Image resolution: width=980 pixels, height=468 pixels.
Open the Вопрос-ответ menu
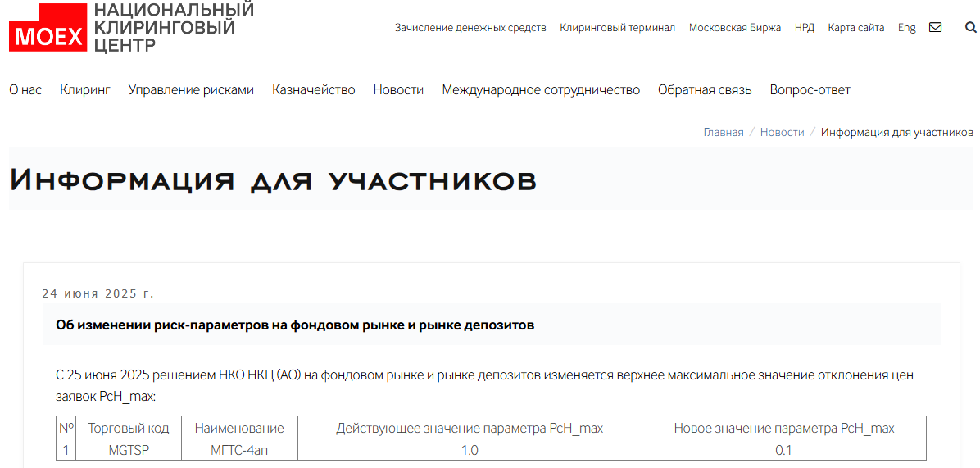click(x=810, y=90)
